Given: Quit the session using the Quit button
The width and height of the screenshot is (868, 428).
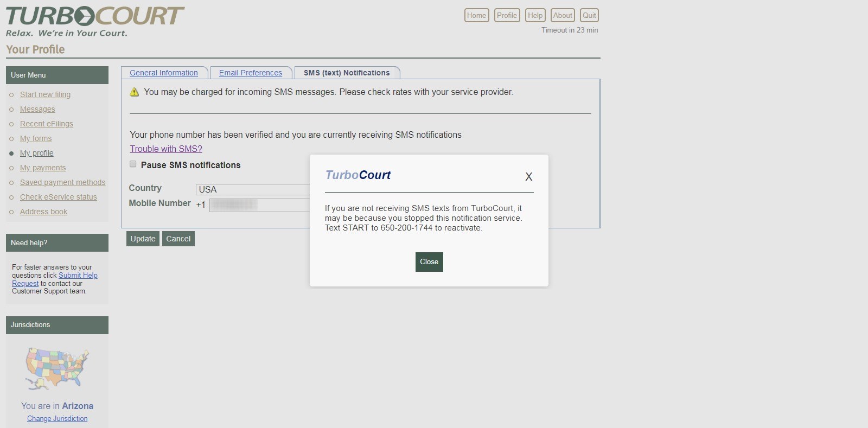Looking at the screenshot, I should pos(589,15).
